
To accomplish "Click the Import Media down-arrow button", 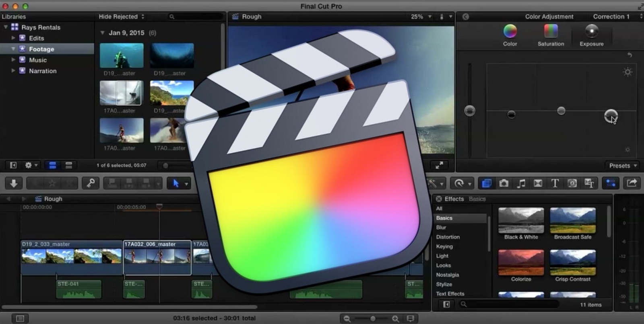I will [x=14, y=183].
